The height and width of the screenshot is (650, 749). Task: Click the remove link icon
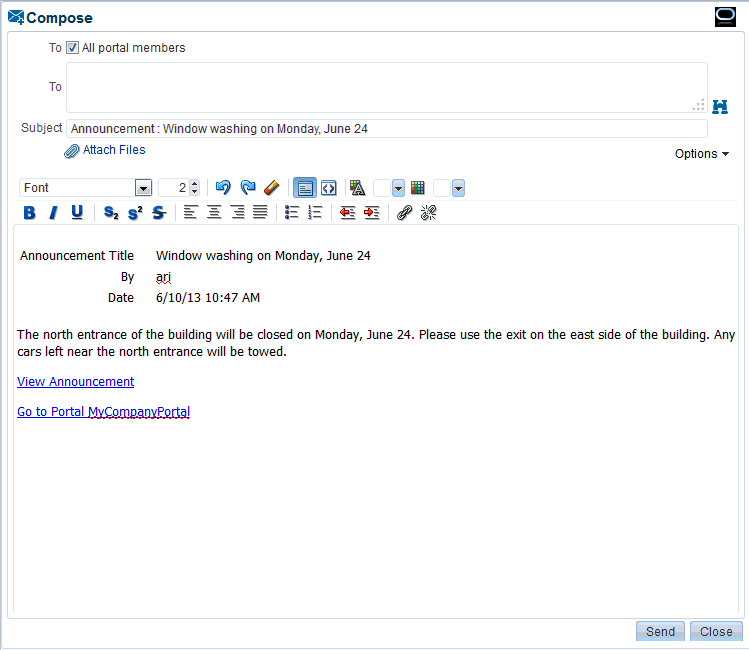428,213
